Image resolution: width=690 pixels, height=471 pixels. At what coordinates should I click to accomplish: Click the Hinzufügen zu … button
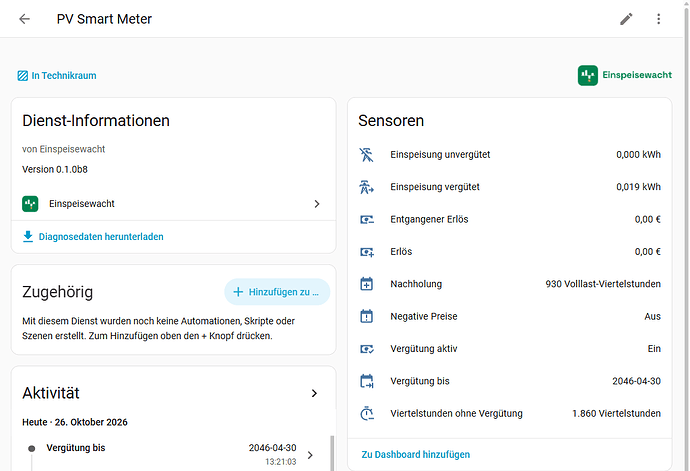[x=277, y=292]
